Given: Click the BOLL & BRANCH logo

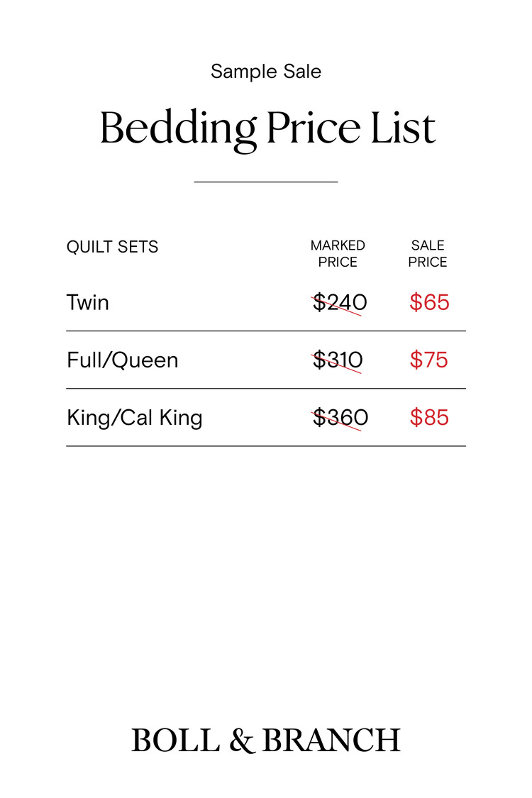Looking at the screenshot, I should (266, 741).
